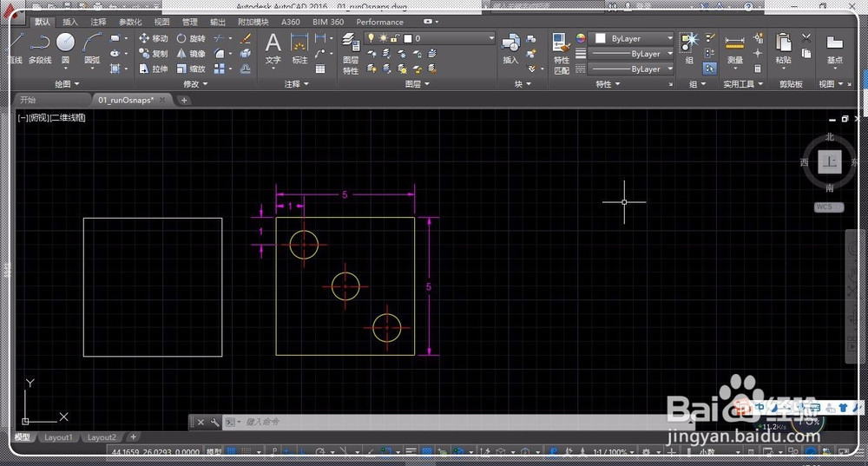Switch to the Layout1 tab

(58, 437)
